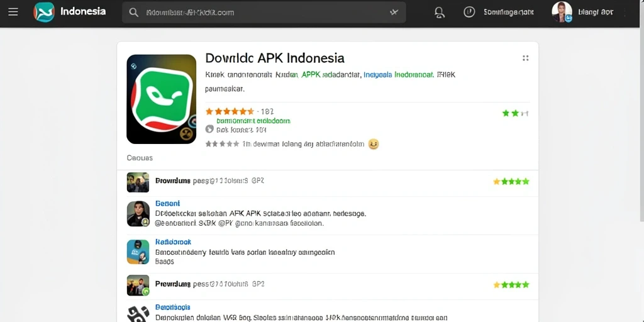Click the Caouas label
This screenshot has width=644, height=322.
[x=140, y=158]
